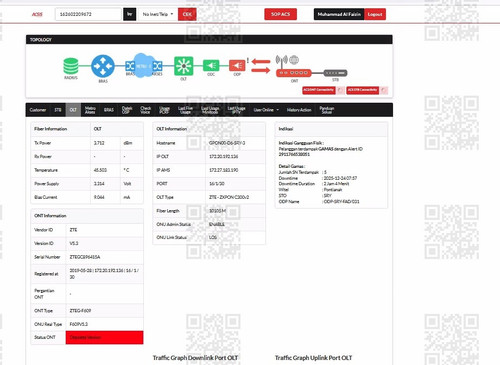
Task: Open the SOP ACS button
Action: [x=280, y=14]
